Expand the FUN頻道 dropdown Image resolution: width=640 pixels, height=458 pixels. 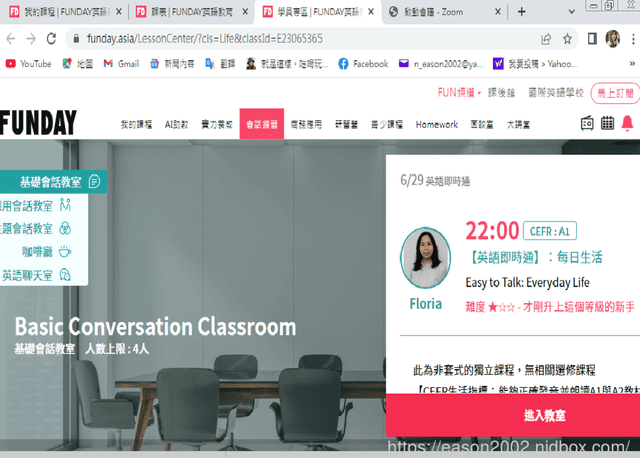click(x=459, y=93)
